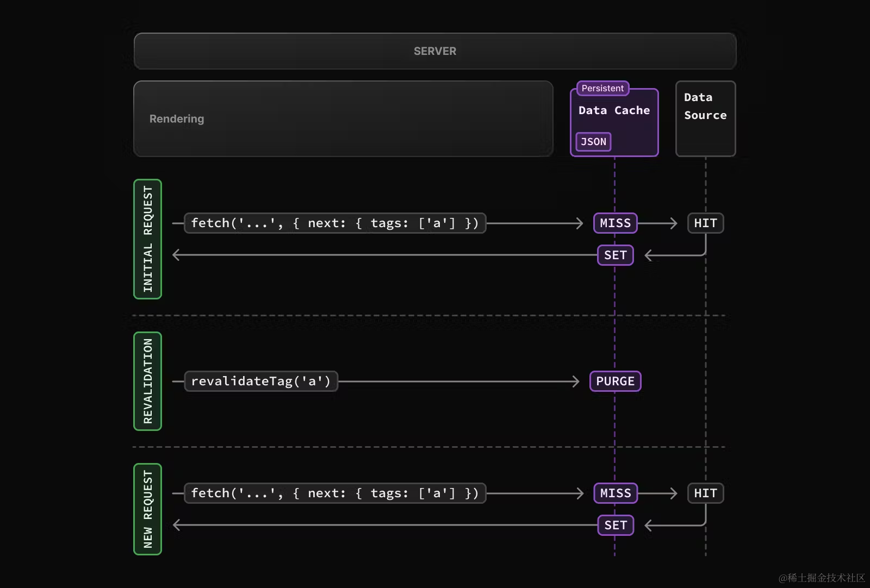Screen dimensions: 870x588
Task: Select the Rendering panel box
Action: click(343, 119)
